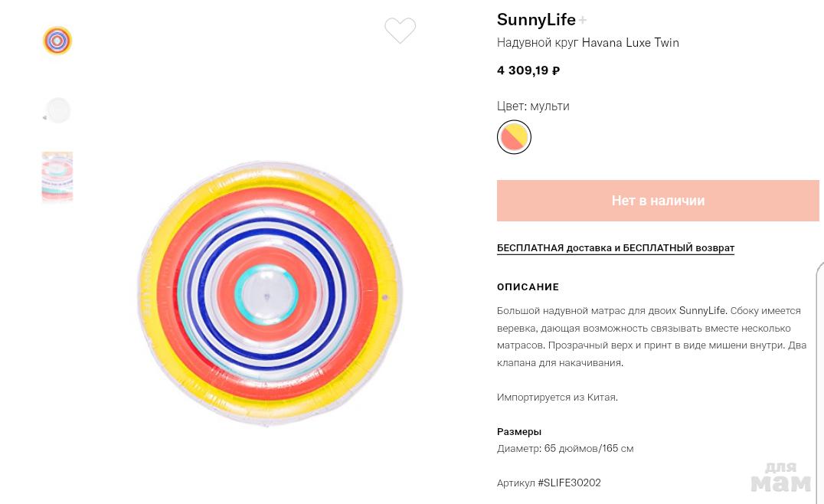The image size is (824, 504).
Task: Open the SunnyLife brand page
Action: pyautogui.click(x=536, y=20)
